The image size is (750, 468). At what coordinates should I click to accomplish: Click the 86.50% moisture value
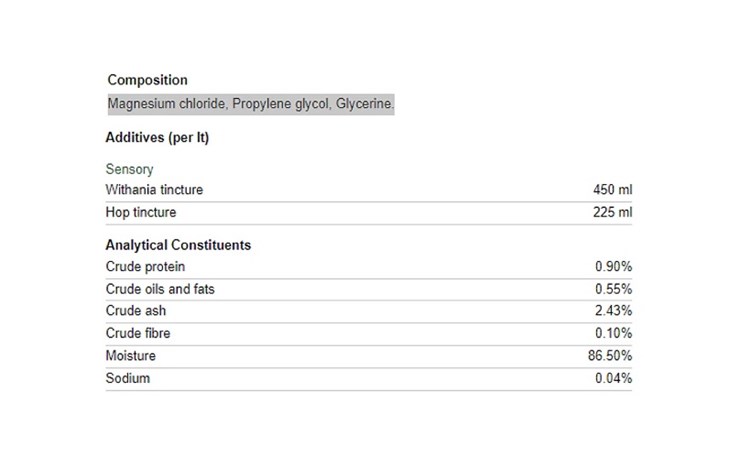tap(610, 356)
